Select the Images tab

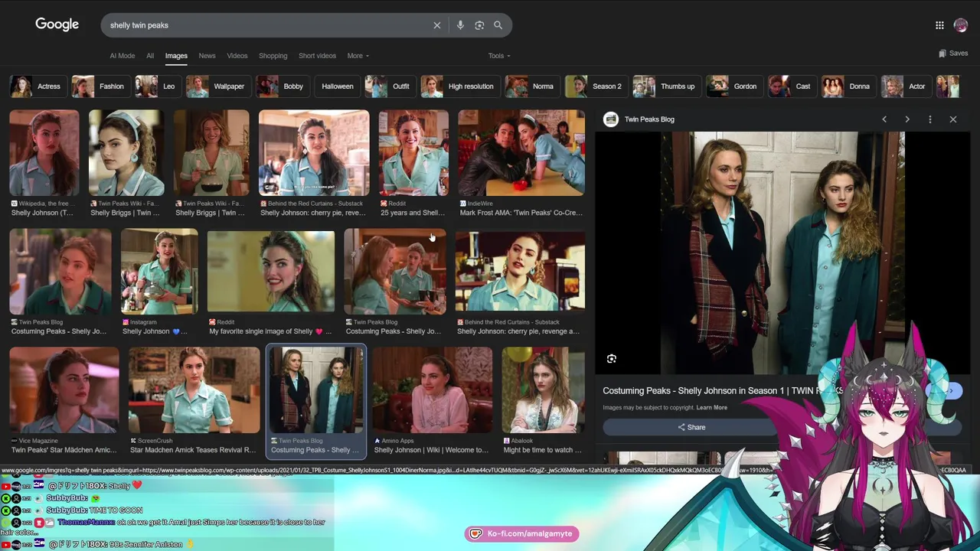tap(176, 56)
